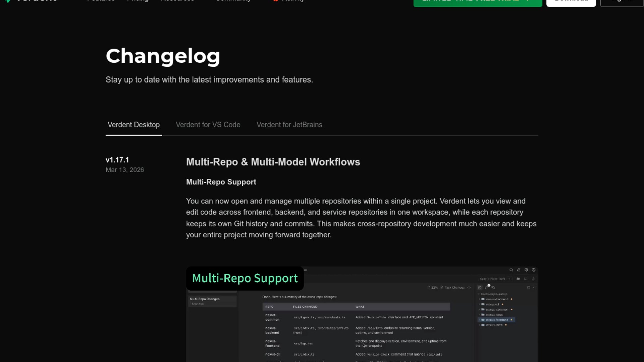This screenshot has width=644, height=362.
Task: Click the green free trial button
Action: click(x=477, y=2)
